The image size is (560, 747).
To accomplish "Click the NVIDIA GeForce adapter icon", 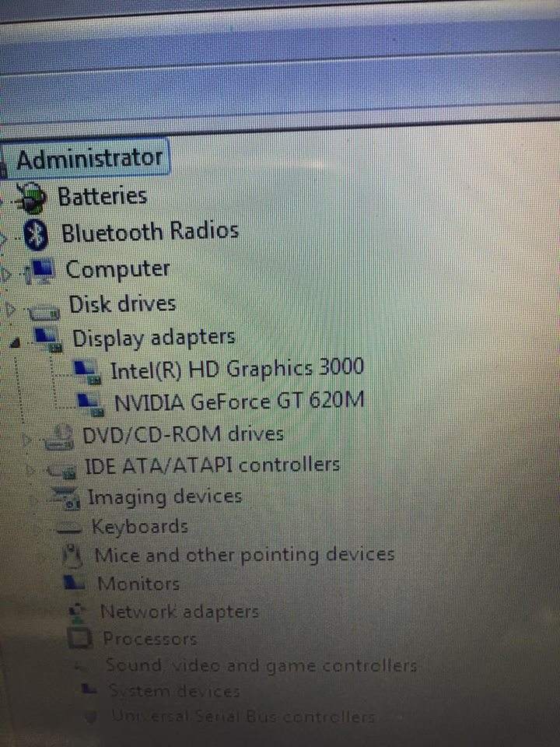I will (x=90, y=405).
